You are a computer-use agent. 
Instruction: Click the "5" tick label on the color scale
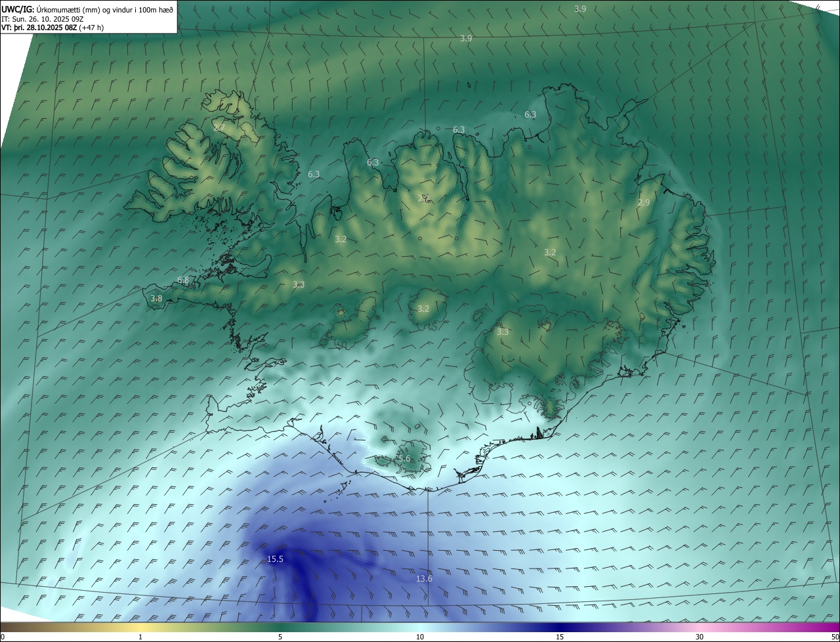coord(280,637)
